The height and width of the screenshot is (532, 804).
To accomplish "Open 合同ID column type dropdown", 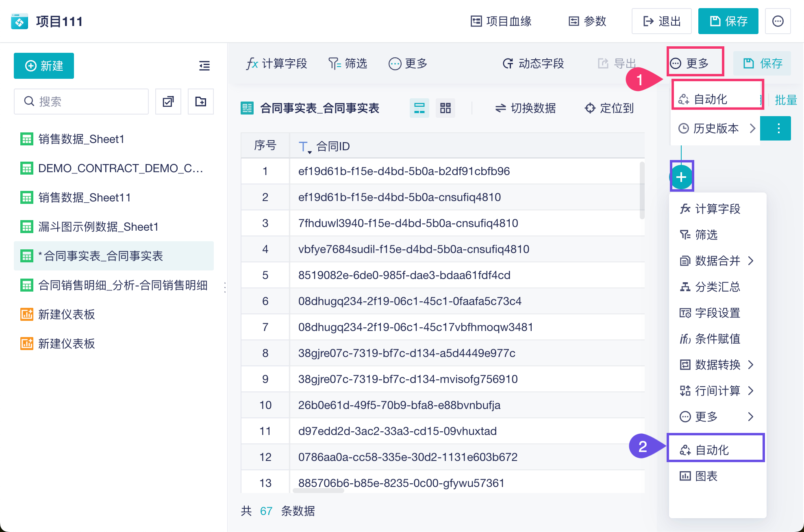I will tap(304, 147).
